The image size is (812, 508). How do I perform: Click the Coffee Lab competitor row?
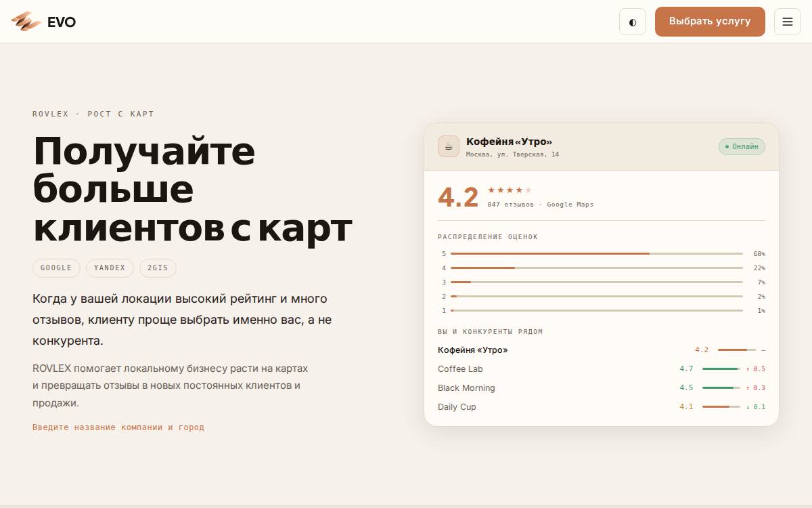click(x=602, y=369)
